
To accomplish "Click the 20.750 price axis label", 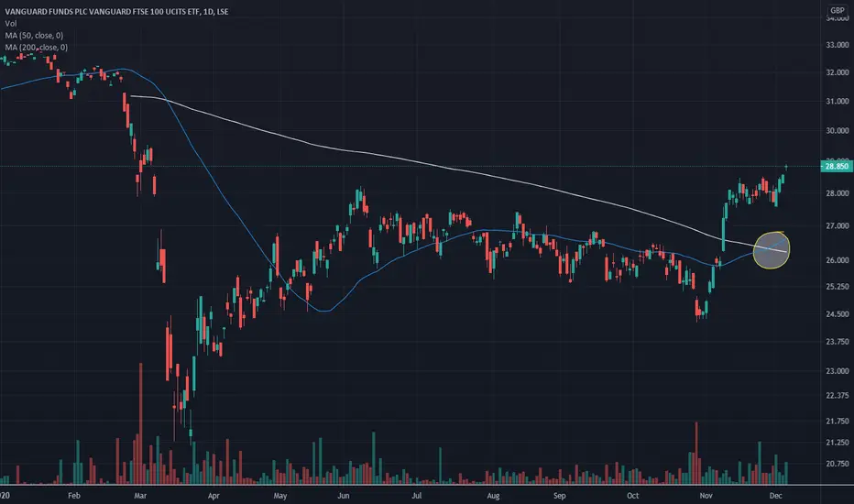I will coord(838,464).
